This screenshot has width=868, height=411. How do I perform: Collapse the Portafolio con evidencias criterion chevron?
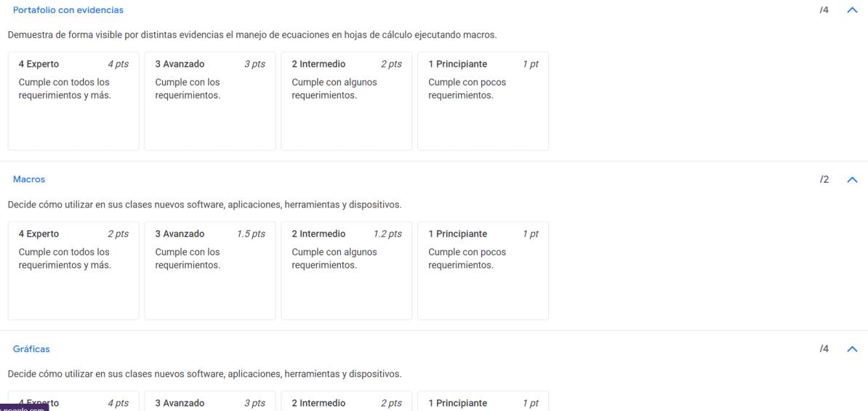pos(853,10)
